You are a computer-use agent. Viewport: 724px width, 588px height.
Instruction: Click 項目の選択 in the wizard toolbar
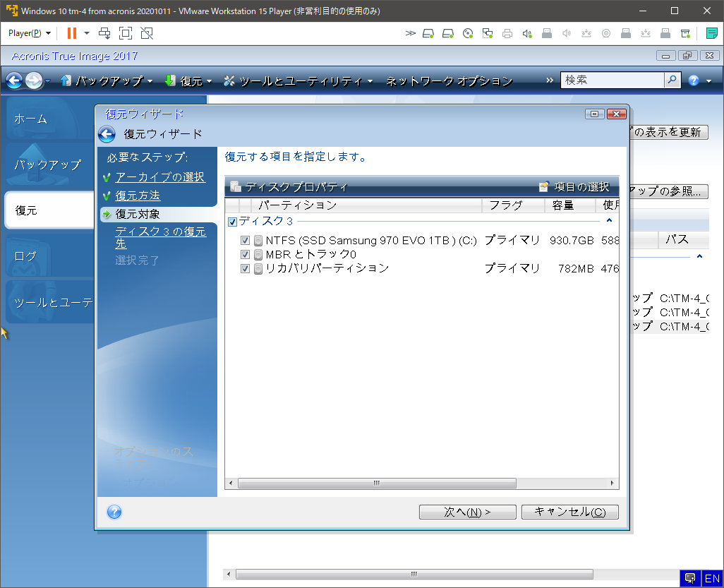pyautogui.click(x=574, y=187)
